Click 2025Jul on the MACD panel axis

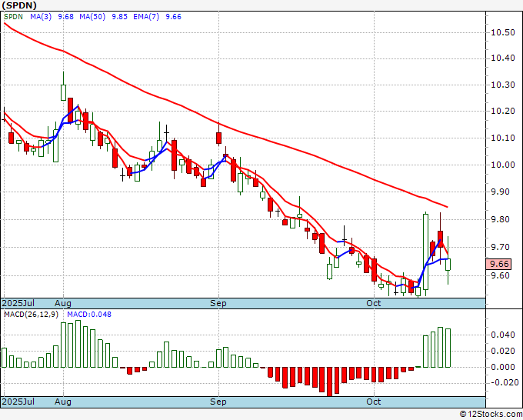(x=18, y=402)
